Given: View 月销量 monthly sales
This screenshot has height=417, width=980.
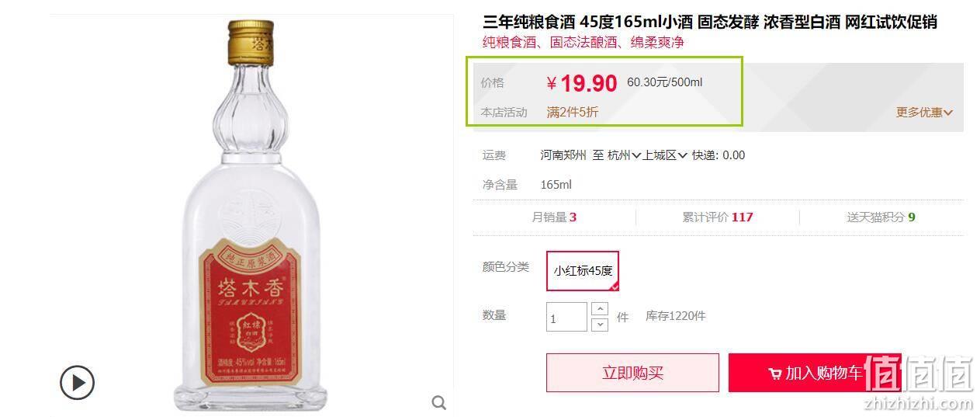Looking at the screenshot, I should click(x=554, y=217).
